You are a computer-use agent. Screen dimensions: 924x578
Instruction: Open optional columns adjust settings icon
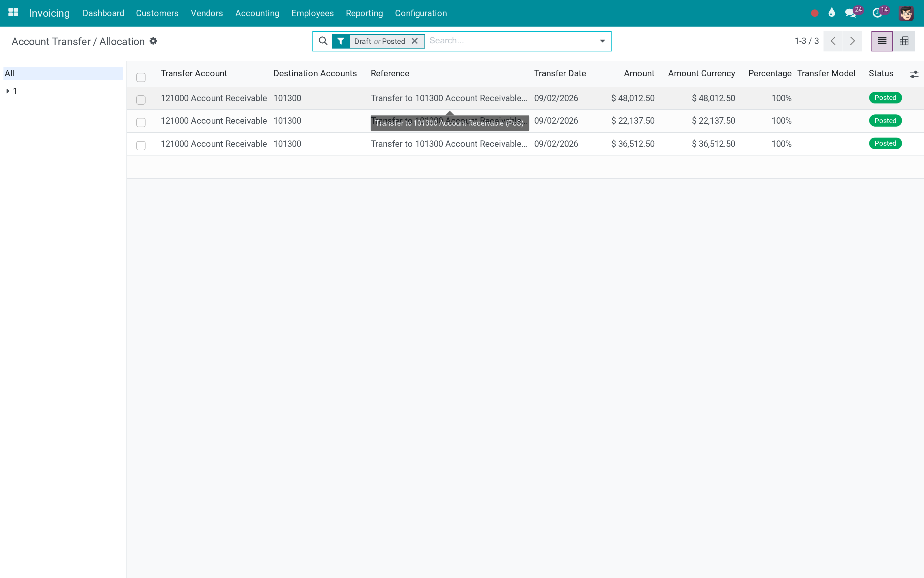point(914,74)
